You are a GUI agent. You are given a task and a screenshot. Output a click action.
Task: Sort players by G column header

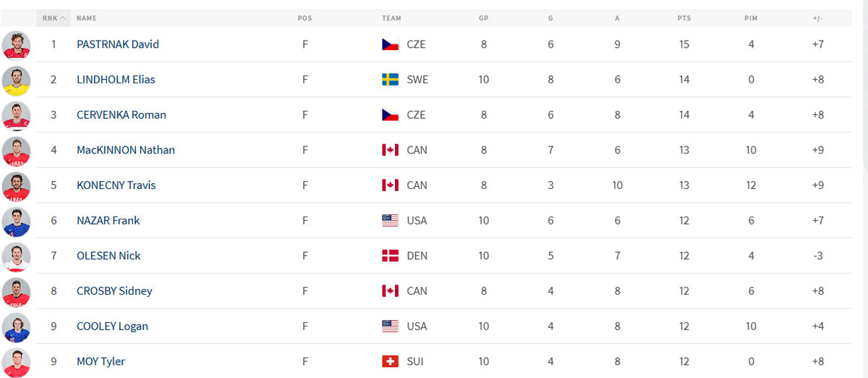[550, 18]
